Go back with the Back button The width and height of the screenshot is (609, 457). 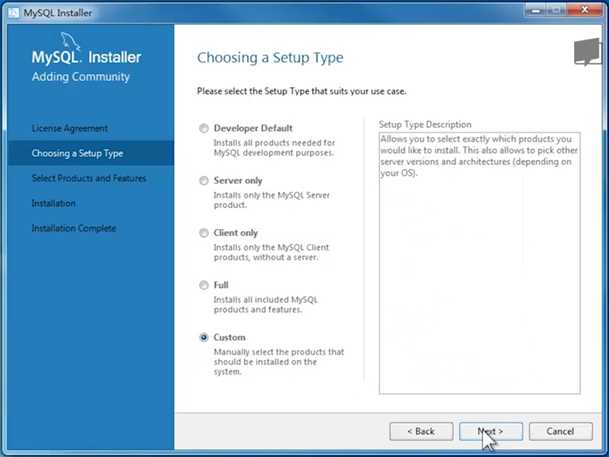pyautogui.click(x=421, y=431)
